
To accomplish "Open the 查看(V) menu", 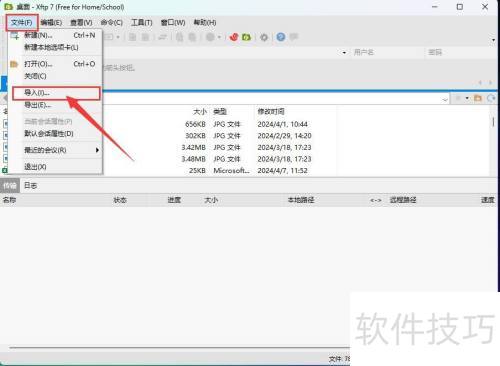I will pos(81,23).
